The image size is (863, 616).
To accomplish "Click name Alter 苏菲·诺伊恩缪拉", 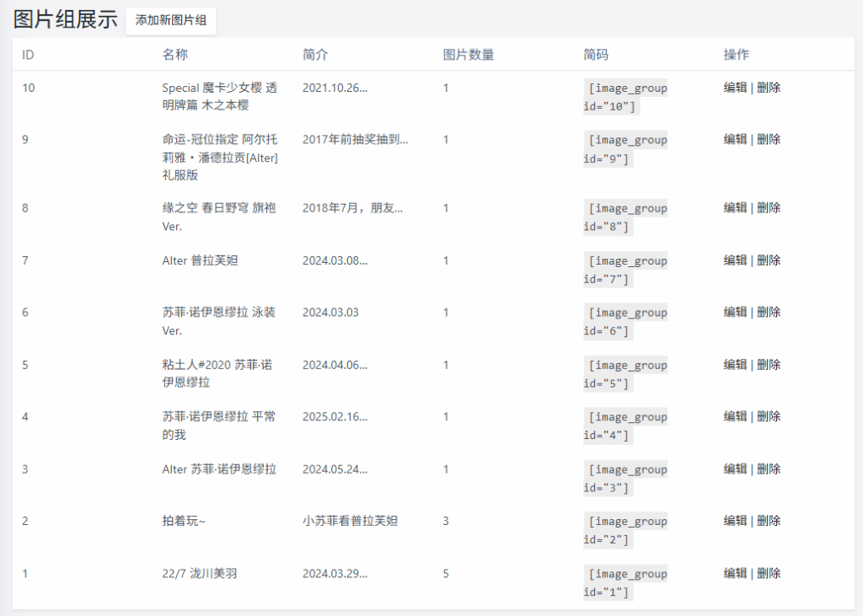I will [219, 469].
